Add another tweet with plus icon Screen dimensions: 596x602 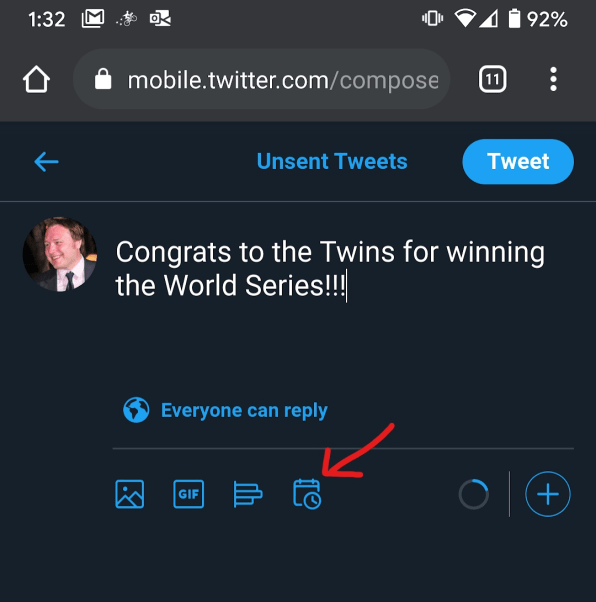coord(548,494)
